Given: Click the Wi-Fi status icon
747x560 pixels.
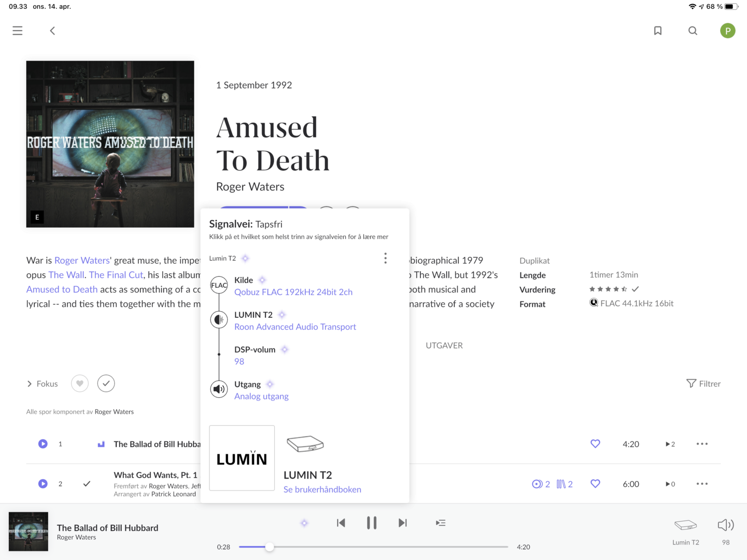Looking at the screenshot, I should 692,7.
